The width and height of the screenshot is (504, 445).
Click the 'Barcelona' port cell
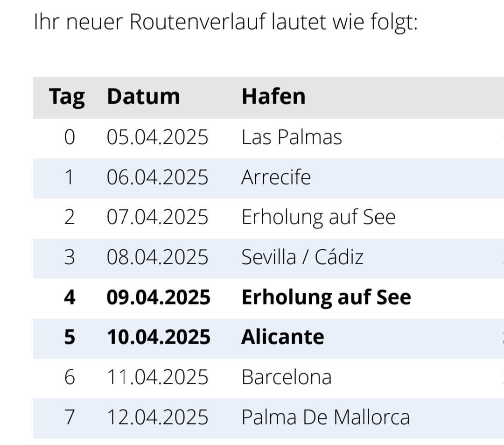287,377
